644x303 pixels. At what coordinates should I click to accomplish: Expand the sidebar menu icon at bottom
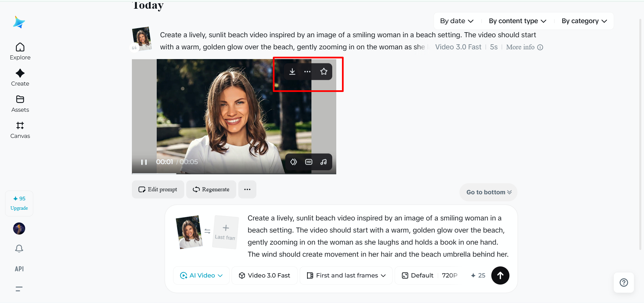(x=19, y=289)
